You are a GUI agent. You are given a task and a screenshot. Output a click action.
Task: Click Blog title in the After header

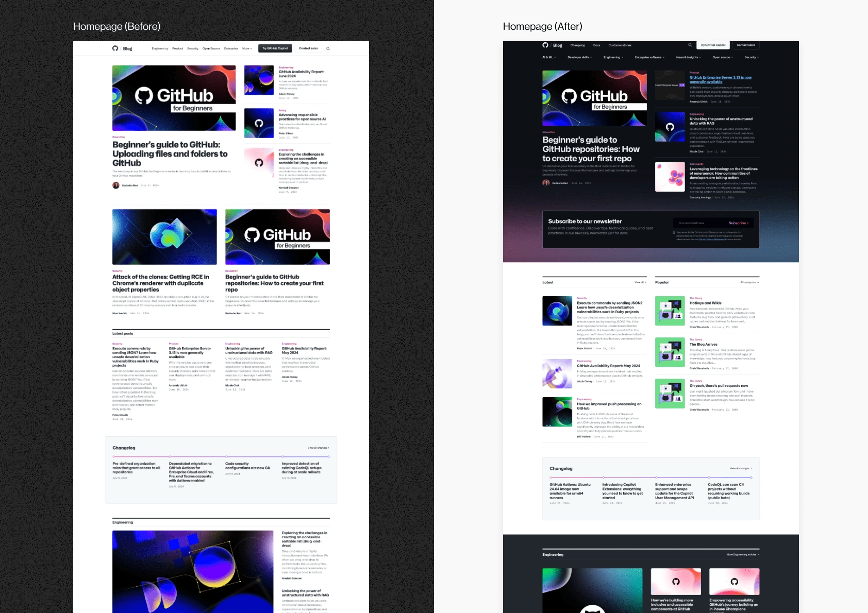click(x=558, y=45)
